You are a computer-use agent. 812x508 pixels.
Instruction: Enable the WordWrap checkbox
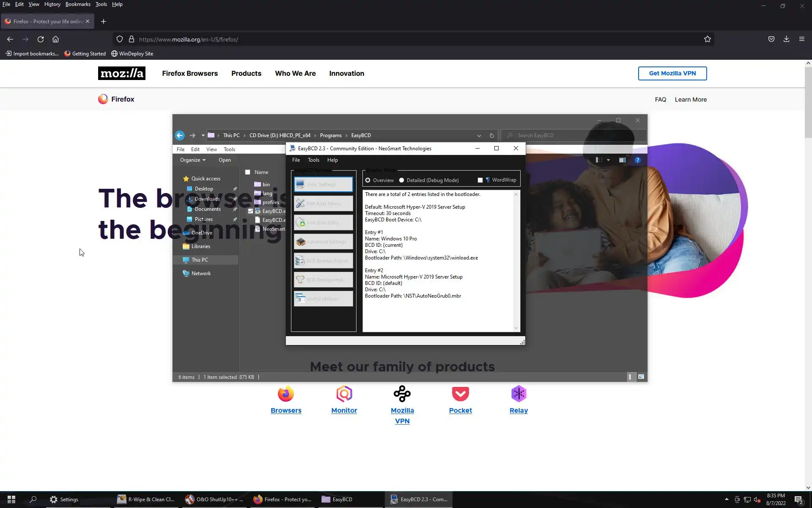[x=480, y=180]
